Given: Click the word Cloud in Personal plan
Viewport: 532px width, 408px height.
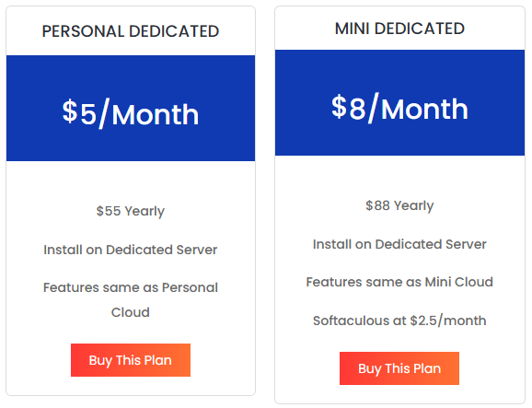Looking at the screenshot, I should [x=131, y=312].
